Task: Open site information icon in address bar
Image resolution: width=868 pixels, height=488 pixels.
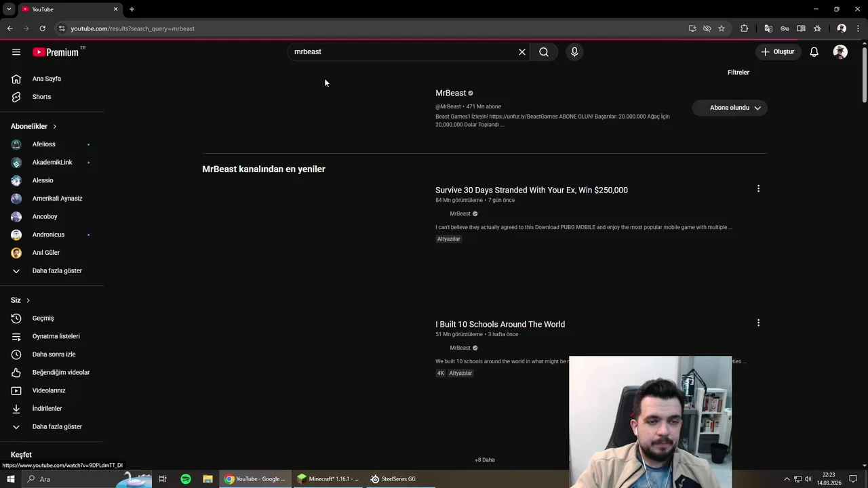Action: point(62,28)
